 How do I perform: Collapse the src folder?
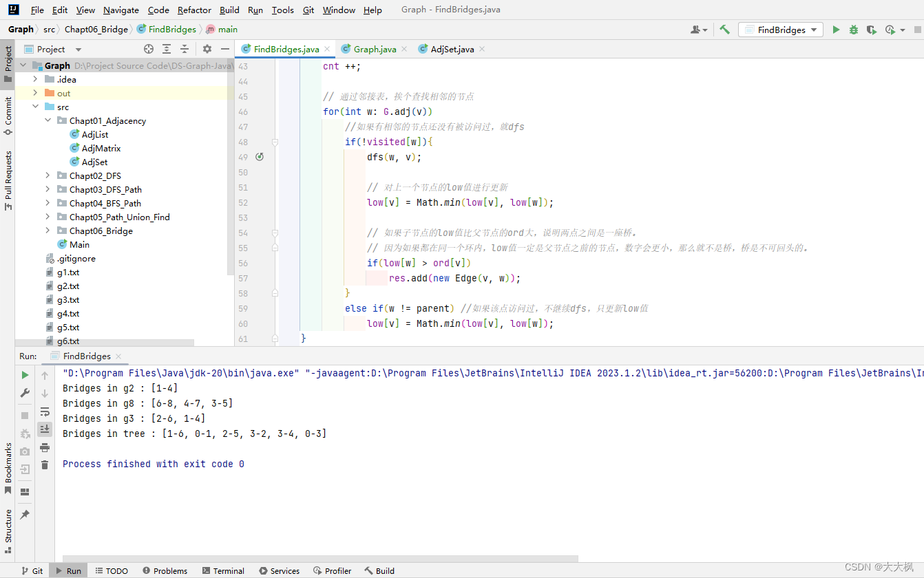35,107
